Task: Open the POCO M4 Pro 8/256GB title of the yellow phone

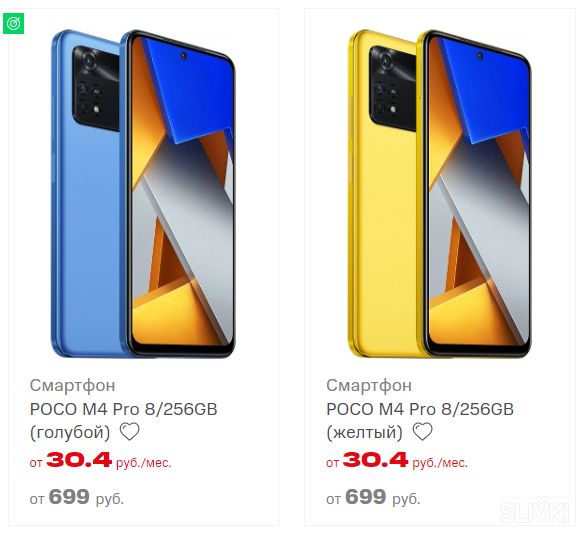Action: pyautogui.click(x=420, y=409)
